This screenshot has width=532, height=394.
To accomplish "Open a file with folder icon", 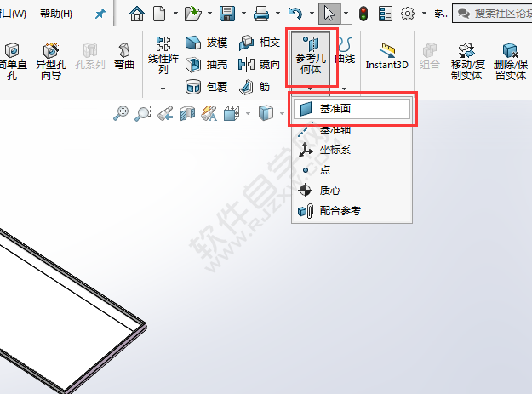I will coord(192,14).
